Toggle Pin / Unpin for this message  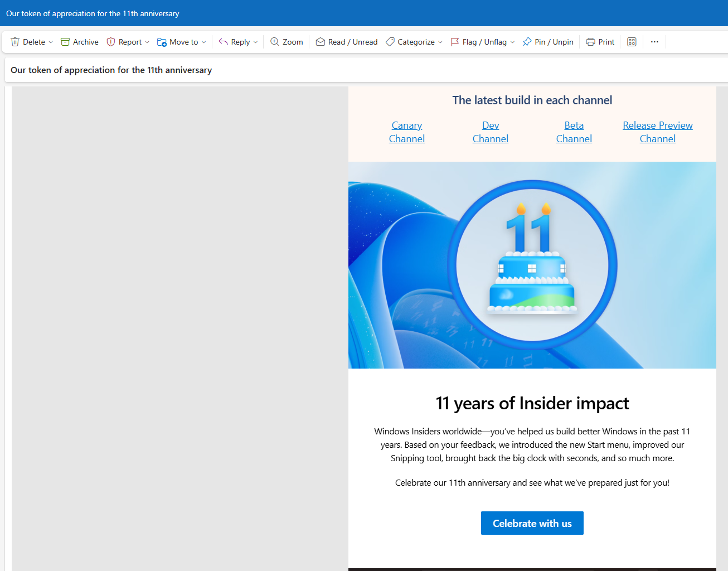tap(548, 42)
